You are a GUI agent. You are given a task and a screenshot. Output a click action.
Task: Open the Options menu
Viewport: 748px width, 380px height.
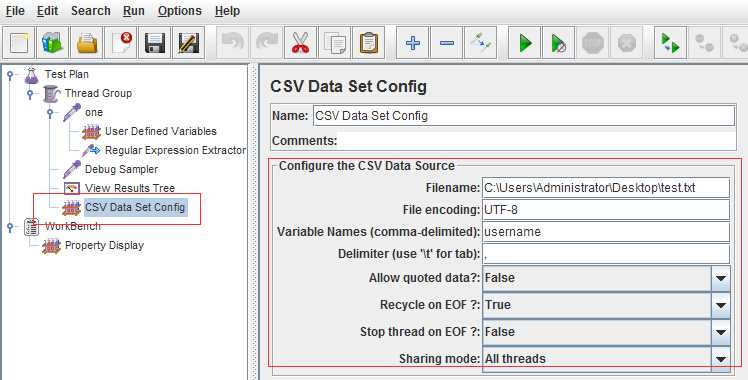tap(180, 10)
